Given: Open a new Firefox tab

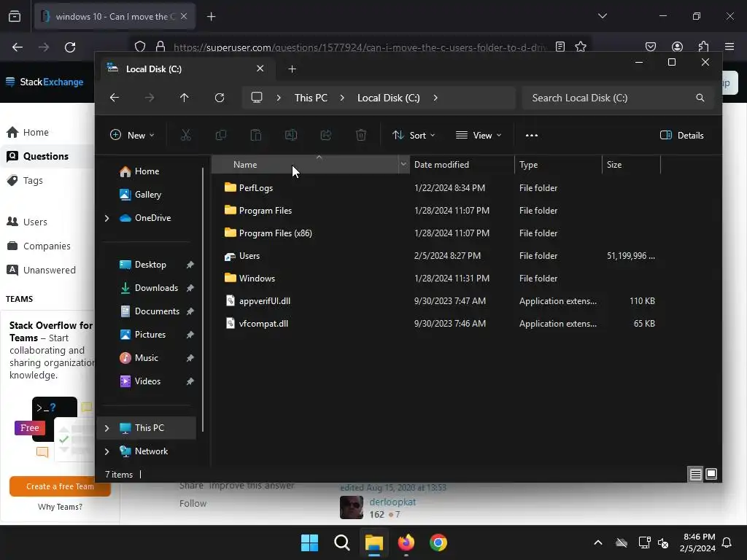Looking at the screenshot, I should 211,17.
